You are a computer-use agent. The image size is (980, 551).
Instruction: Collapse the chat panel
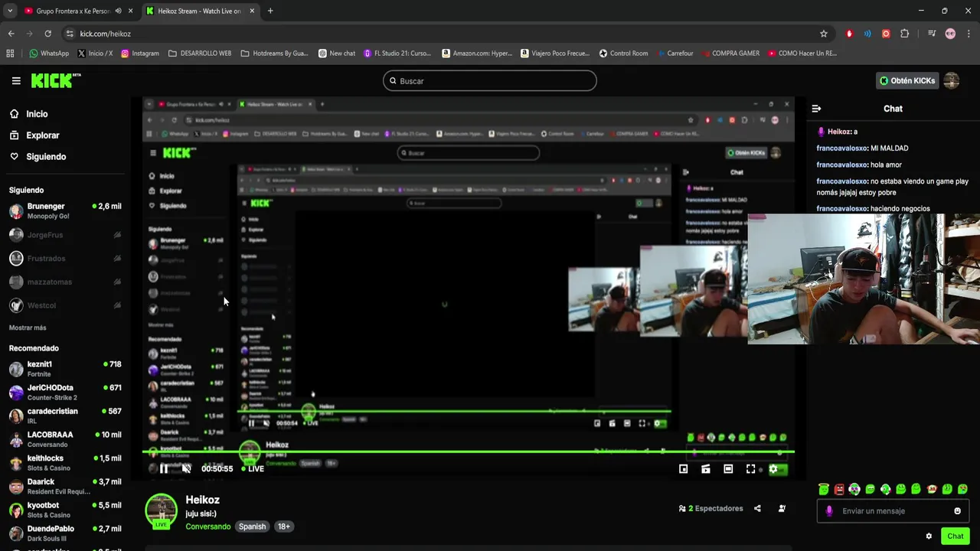tap(816, 109)
